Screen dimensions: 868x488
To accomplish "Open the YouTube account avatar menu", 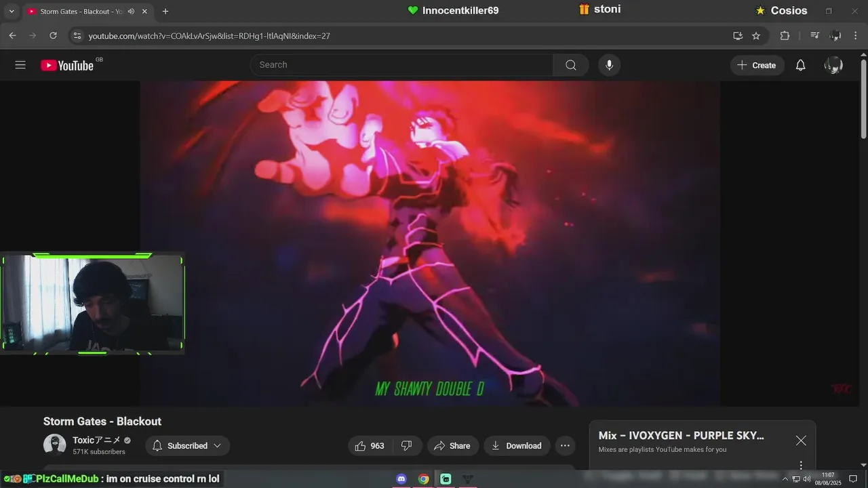I will pyautogui.click(x=833, y=65).
